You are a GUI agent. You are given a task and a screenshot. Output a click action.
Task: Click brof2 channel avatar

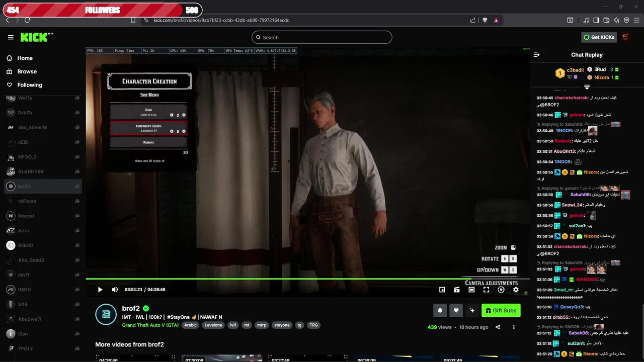[x=106, y=314]
